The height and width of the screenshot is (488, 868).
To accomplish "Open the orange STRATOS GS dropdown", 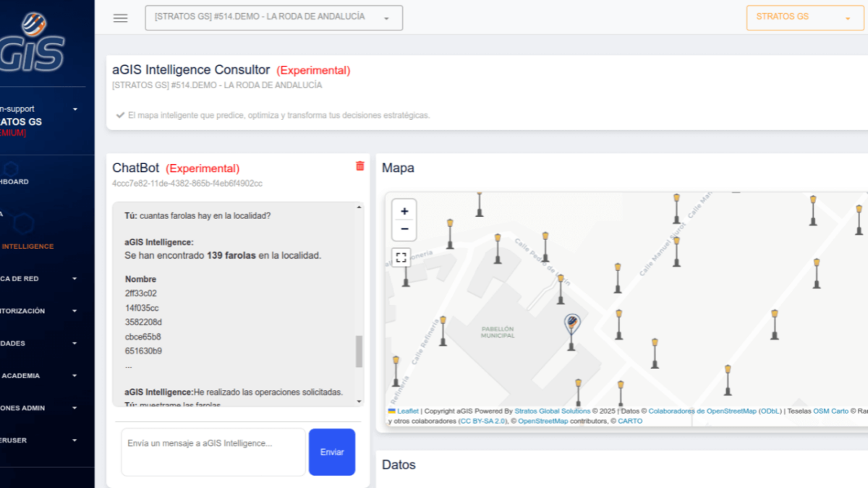I will pyautogui.click(x=805, y=17).
